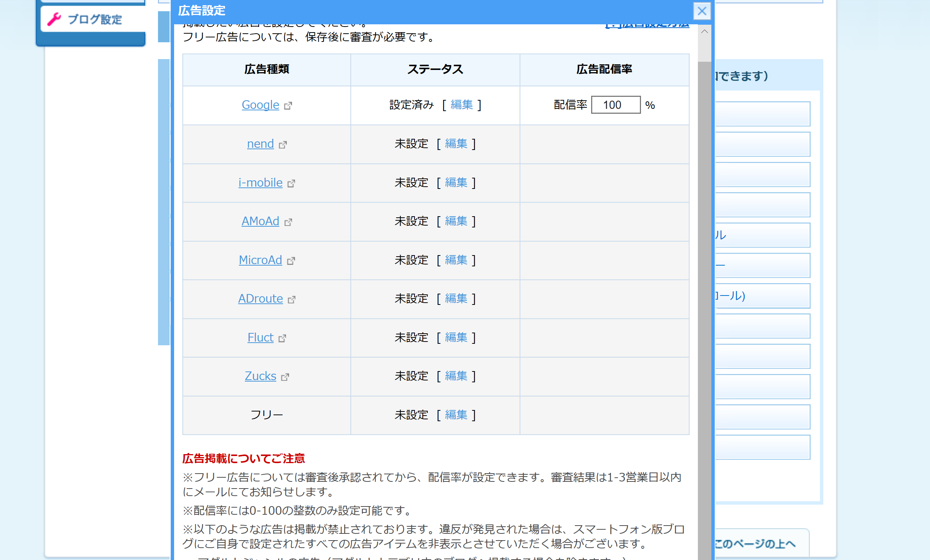Open the Zucks link

coord(260,376)
